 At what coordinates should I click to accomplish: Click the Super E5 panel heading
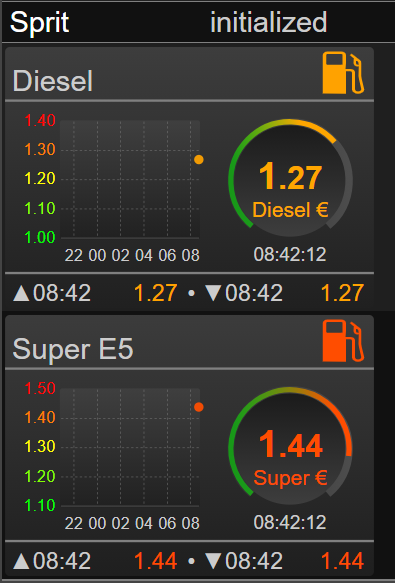click(x=73, y=349)
